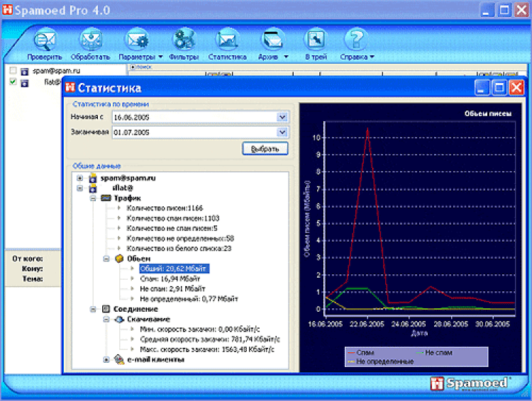Screen dimensions: 532x401
Task: Select the Общий: 20,62 Мбайт tree item
Action: click(x=172, y=269)
